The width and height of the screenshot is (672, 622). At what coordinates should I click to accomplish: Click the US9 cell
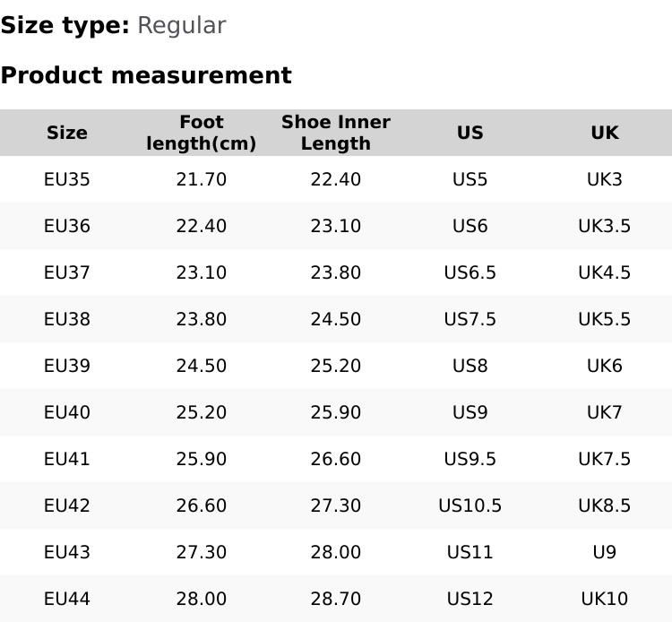(x=470, y=412)
